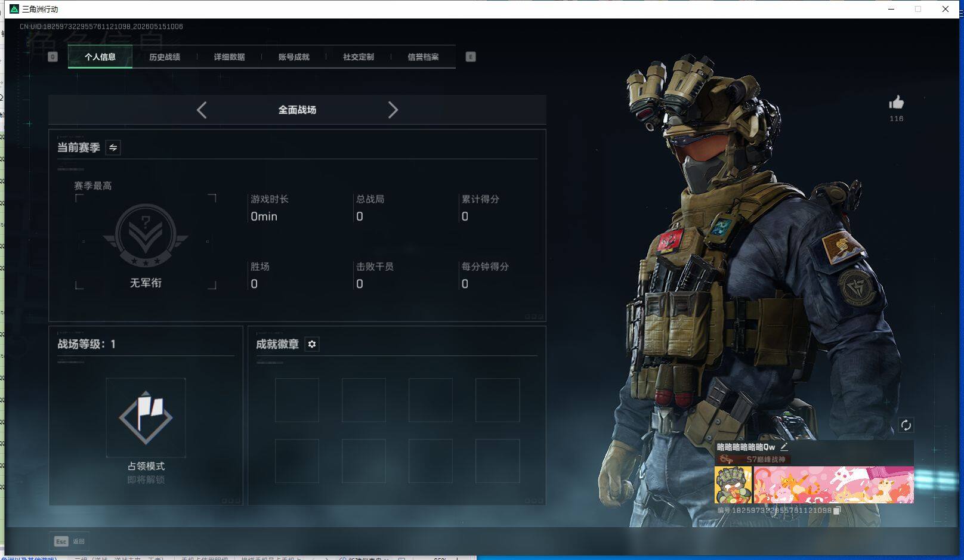This screenshot has height=560, width=964.
Task: Click the character rotate refresh icon
Action: coord(906,425)
